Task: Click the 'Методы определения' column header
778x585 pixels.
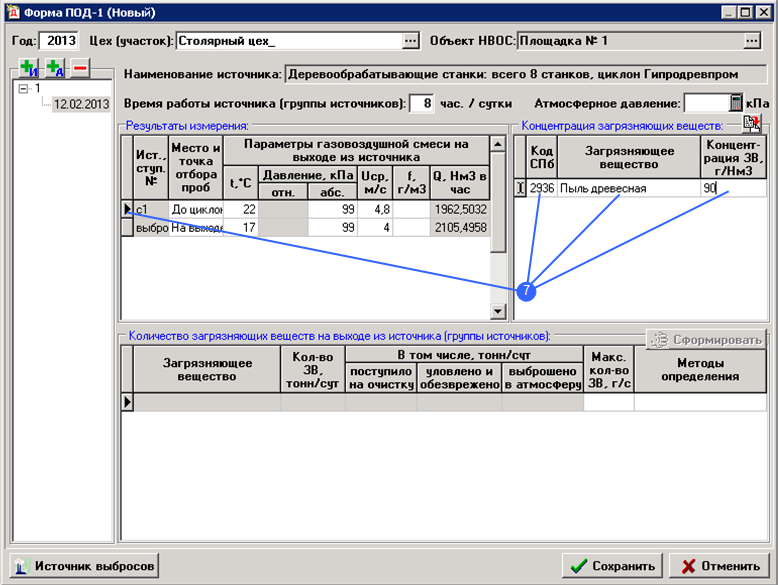Action: pos(700,370)
